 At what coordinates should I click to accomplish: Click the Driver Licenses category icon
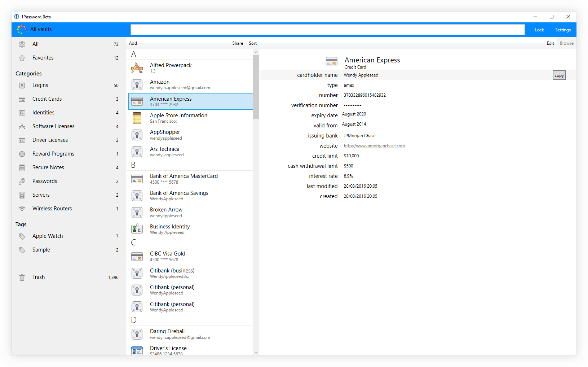[x=22, y=140]
